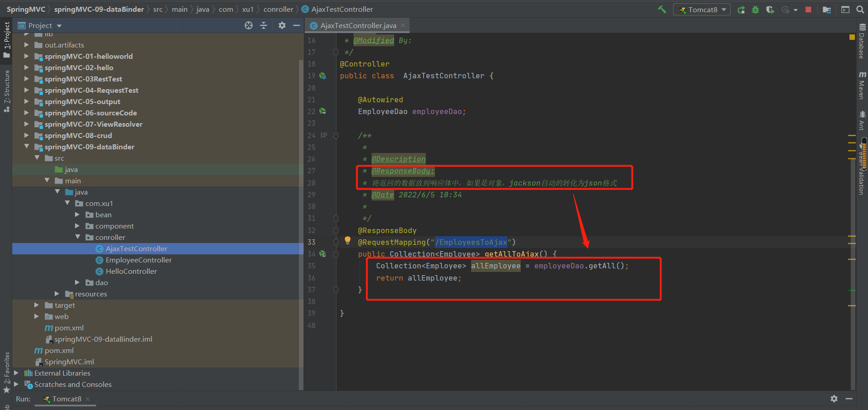The image size is (868, 410).
Task: Expand Scratches and Consoles node
Action: coord(16,384)
